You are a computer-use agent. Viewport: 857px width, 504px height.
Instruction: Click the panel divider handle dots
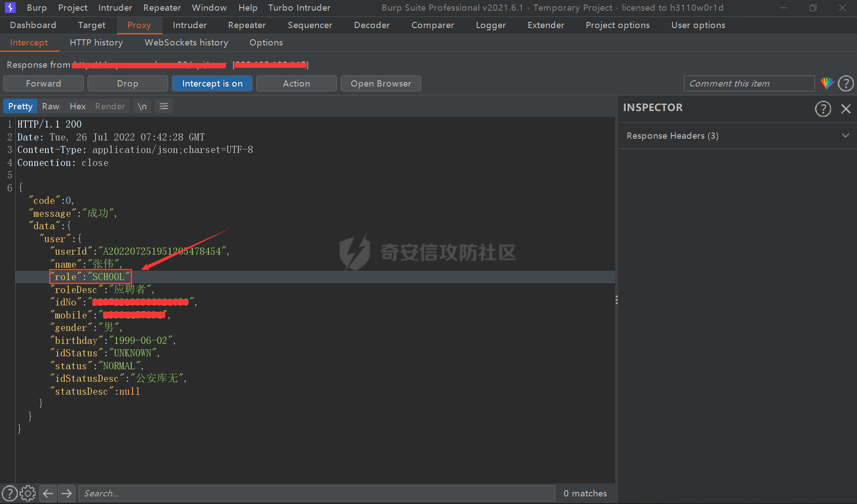[616, 300]
